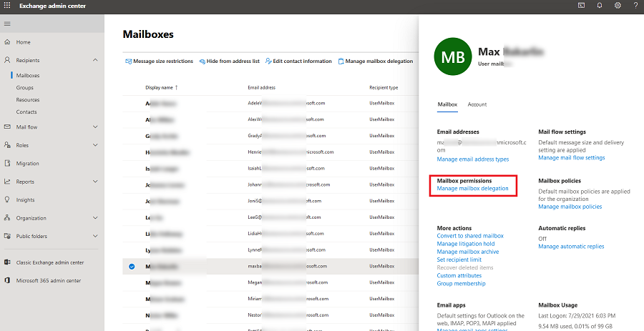Click the Home house icon
The image size is (644, 331).
click(7, 42)
